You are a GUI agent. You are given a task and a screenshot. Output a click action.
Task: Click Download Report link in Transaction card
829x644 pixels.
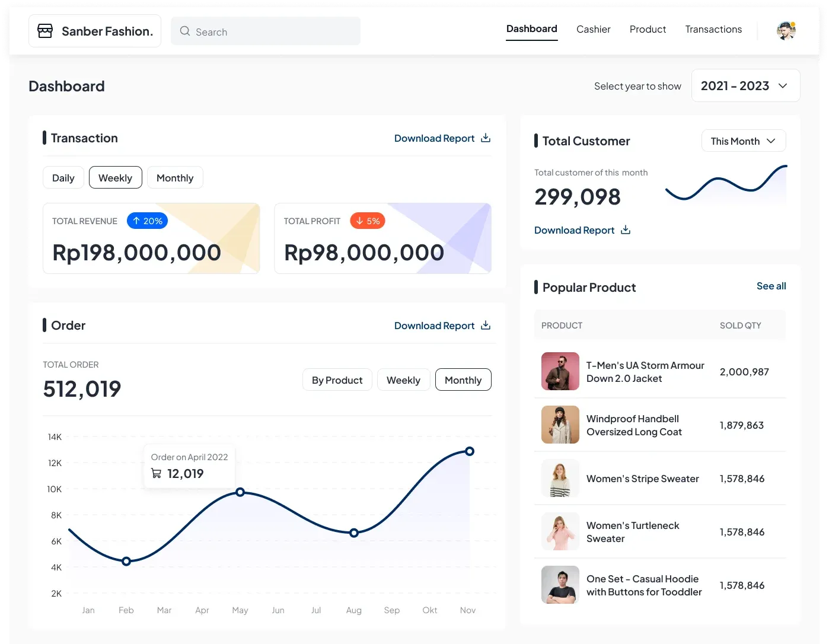pyautogui.click(x=435, y=138)
